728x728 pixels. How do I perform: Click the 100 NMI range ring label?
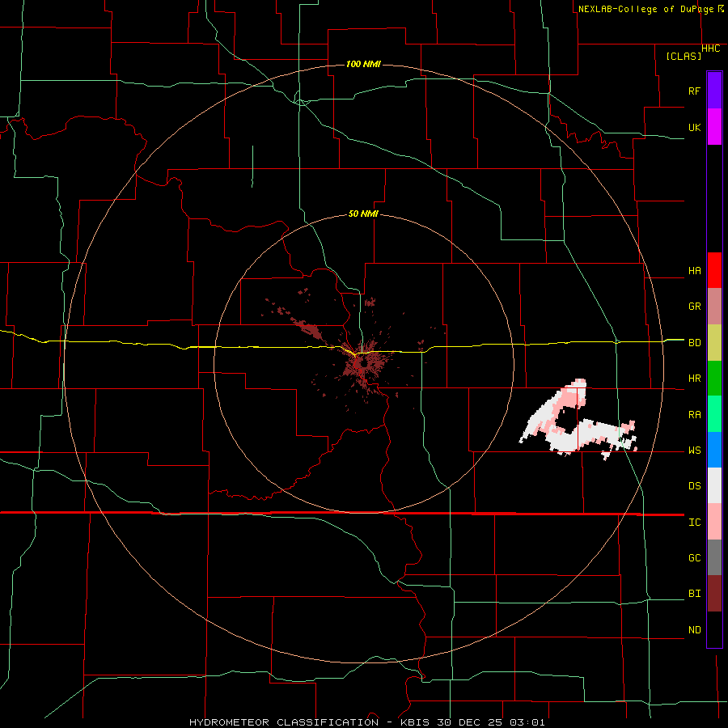click(x=363, y=64)
